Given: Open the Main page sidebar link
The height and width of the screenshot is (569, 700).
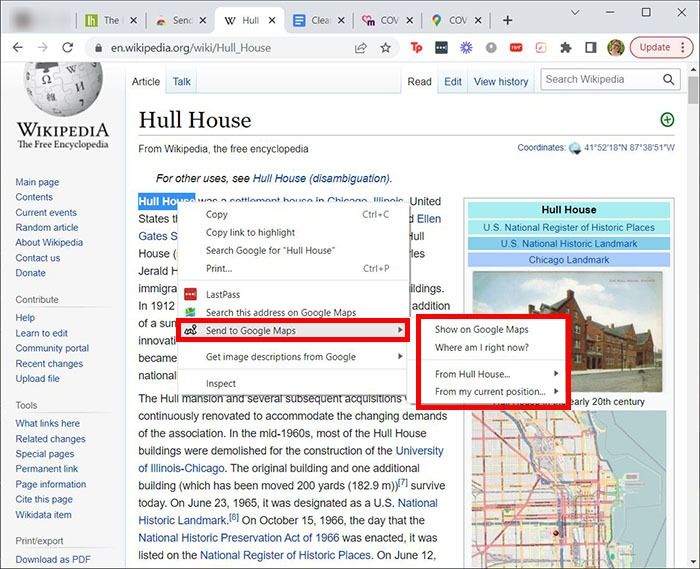Looking at the screenshot, I should (37, 182).
